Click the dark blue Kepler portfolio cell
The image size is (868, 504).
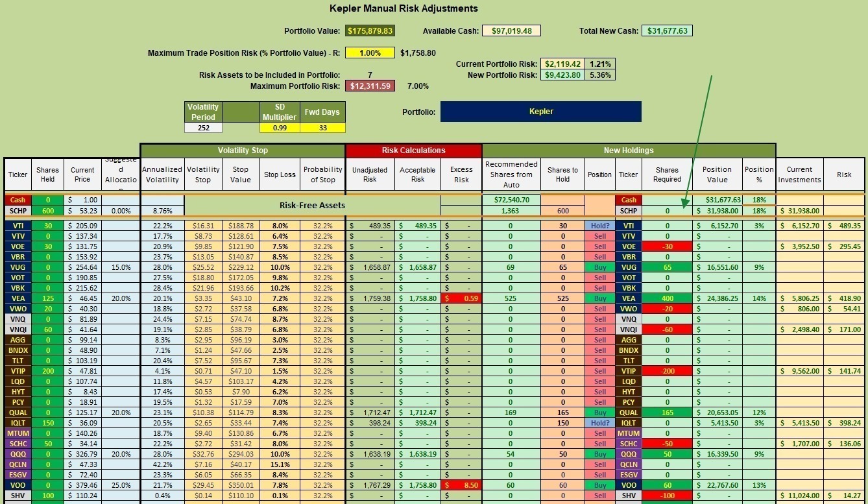click(541, 112)
